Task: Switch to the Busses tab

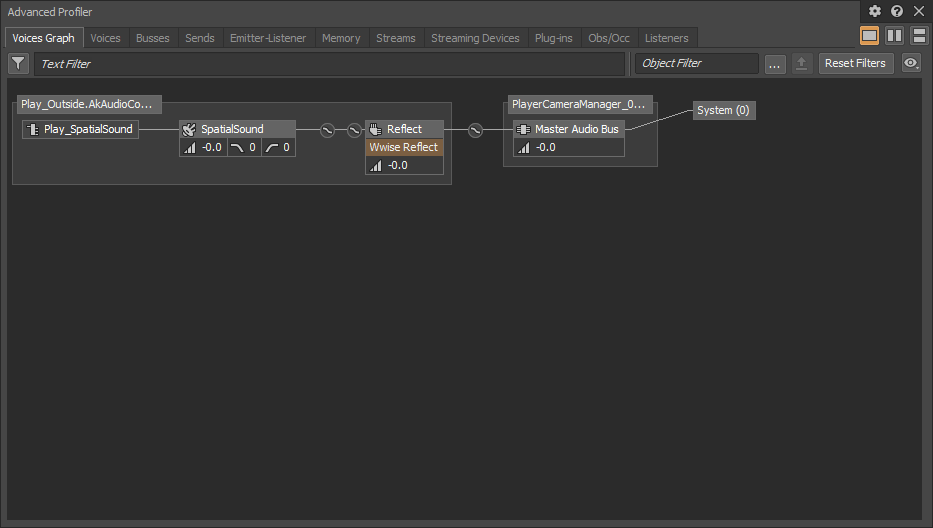Action: pyautogui.click(x=153, y=38)
